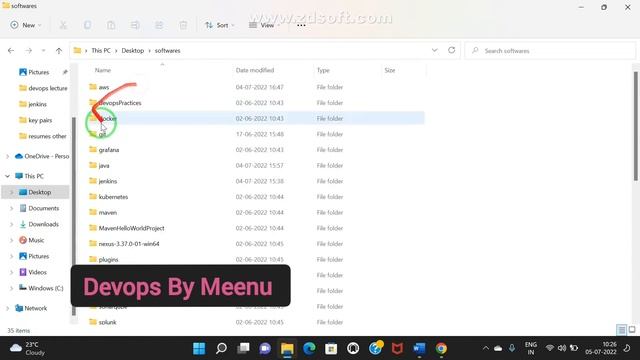Open the Sort dropdown
The width and height of the screenshot is (640, 360).
point(220,25)
